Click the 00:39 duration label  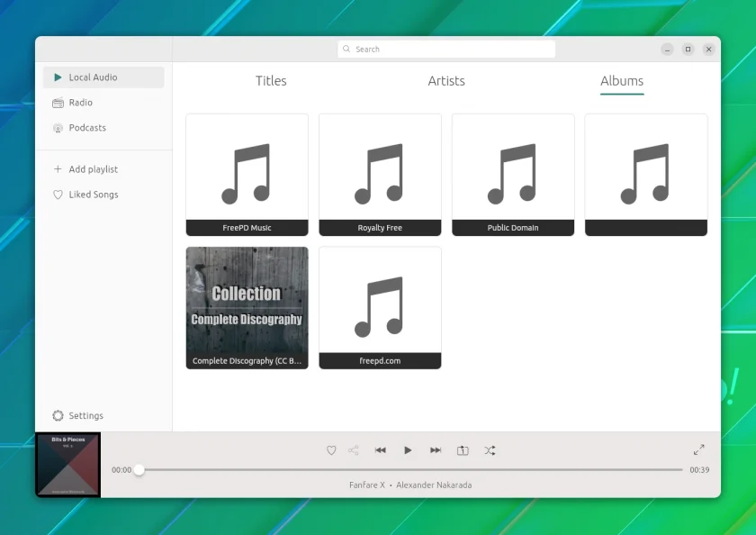pyautogui.click(x=699, y=470)
